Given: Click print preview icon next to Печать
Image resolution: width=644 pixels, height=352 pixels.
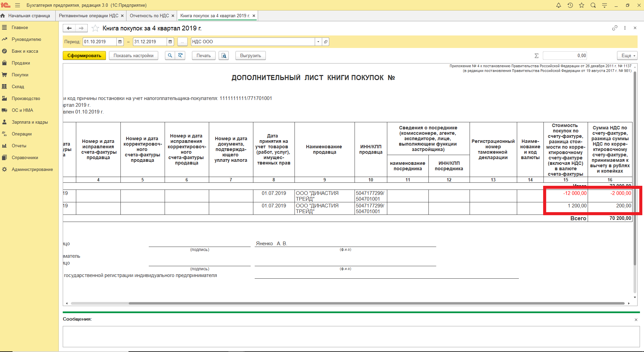Looking at the screenshot, I should [224, 56].
